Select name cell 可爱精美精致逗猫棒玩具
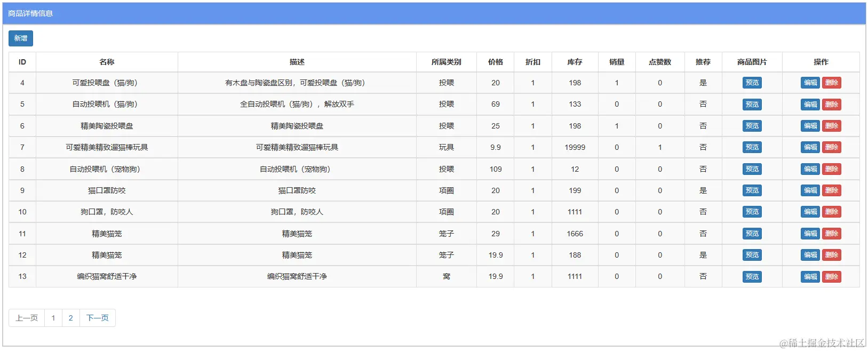868x352 pixels. (x=107, y=147)
